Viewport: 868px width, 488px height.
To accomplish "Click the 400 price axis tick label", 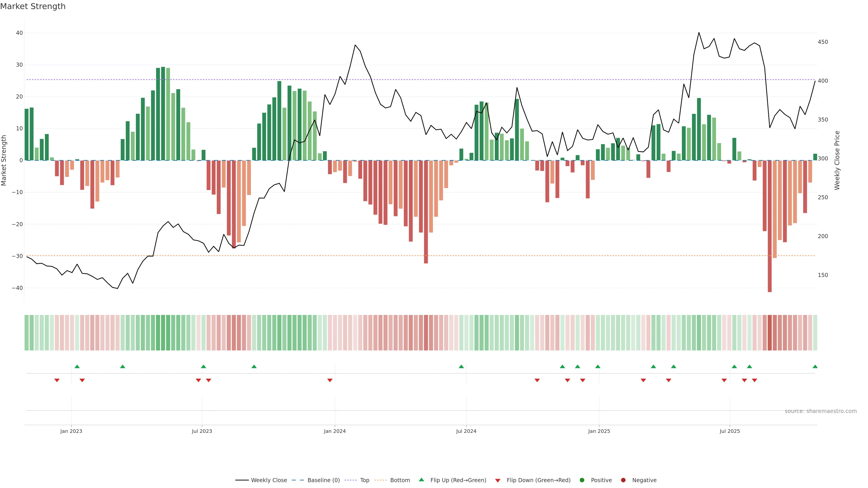I will [823, 81].
